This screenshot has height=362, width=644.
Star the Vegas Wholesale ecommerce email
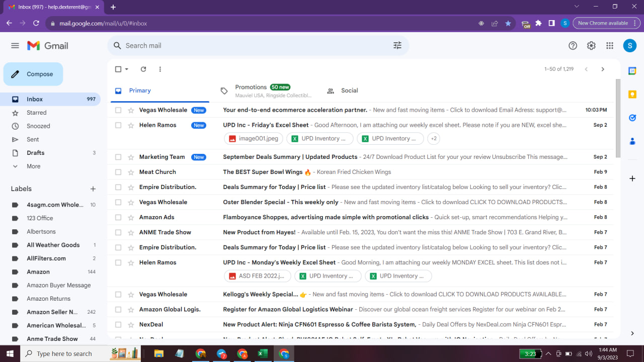131,110
